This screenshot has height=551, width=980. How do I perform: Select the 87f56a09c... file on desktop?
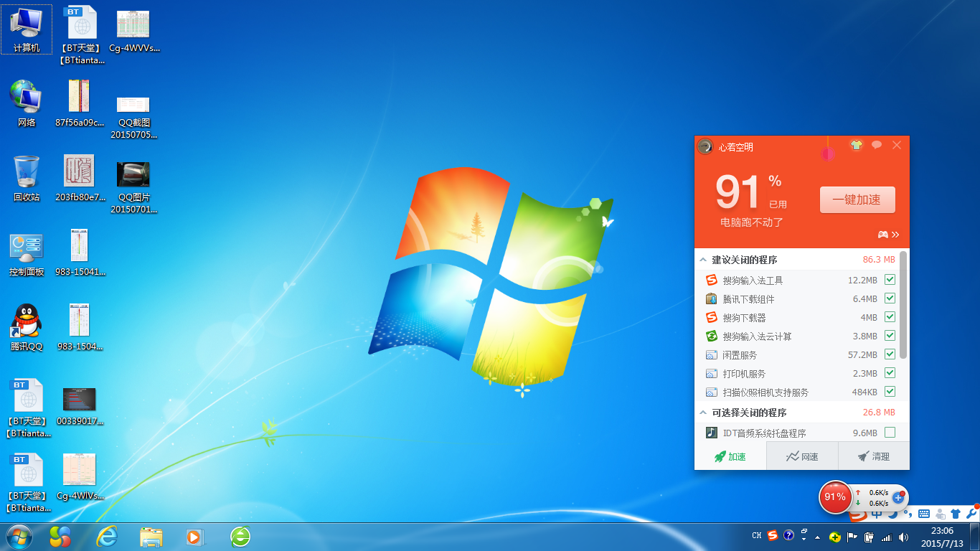click(80, 105)
